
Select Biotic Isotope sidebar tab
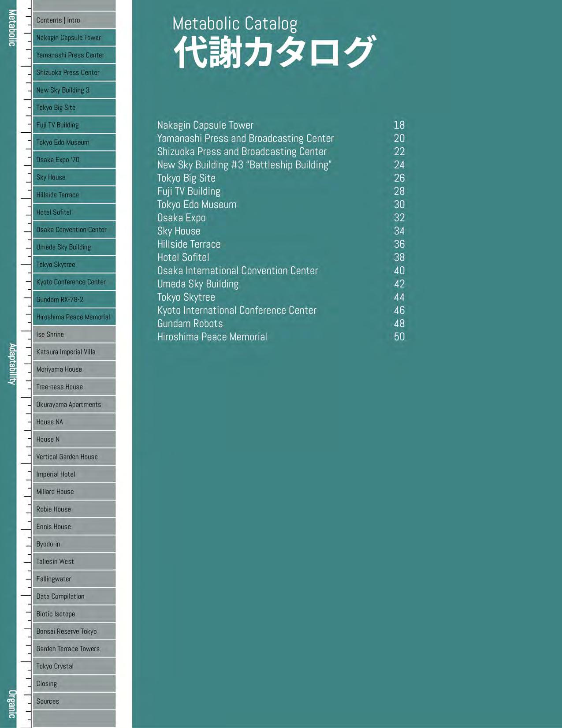[x=74, y=614]
